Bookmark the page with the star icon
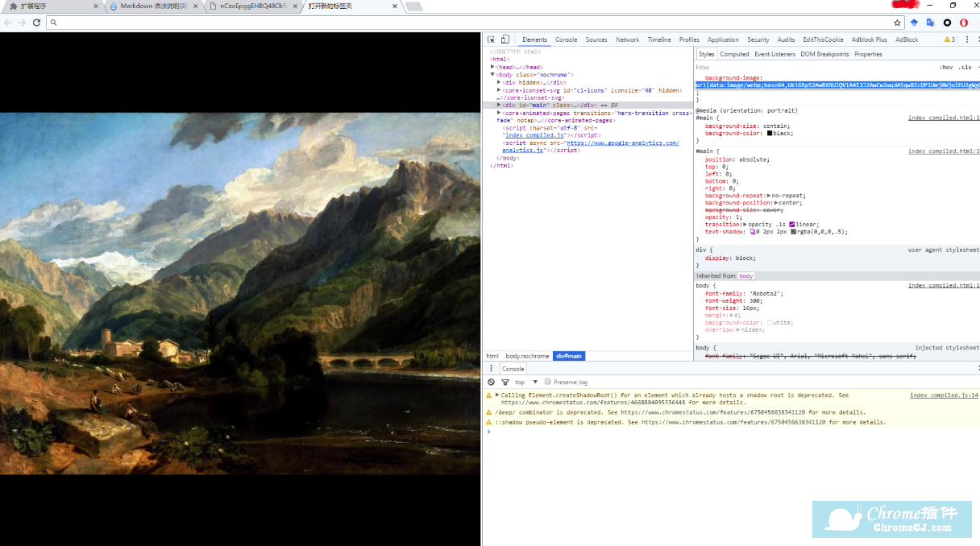This screenshot has height=546, width=980. point(896,23)
